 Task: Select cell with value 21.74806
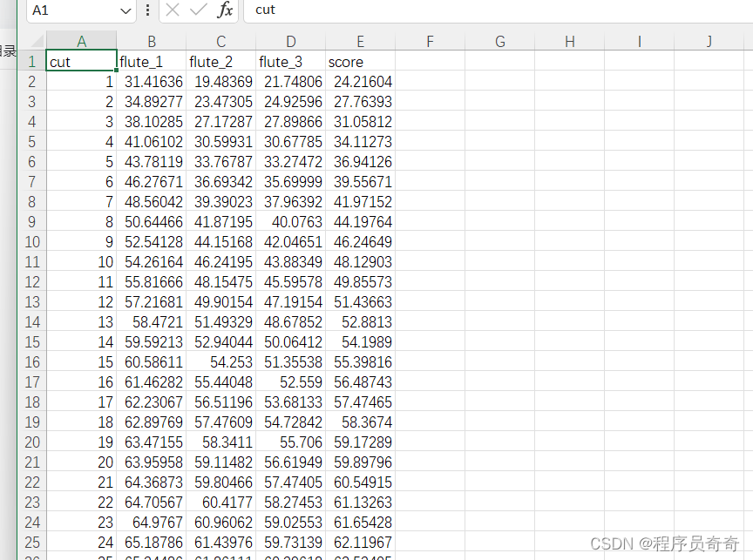pos(290,81)
